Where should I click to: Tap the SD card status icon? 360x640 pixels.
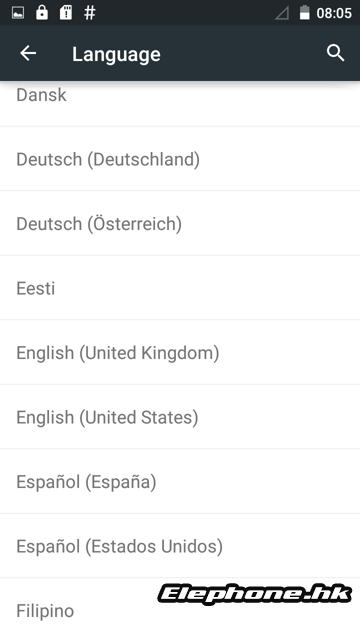tap(66, 13)
